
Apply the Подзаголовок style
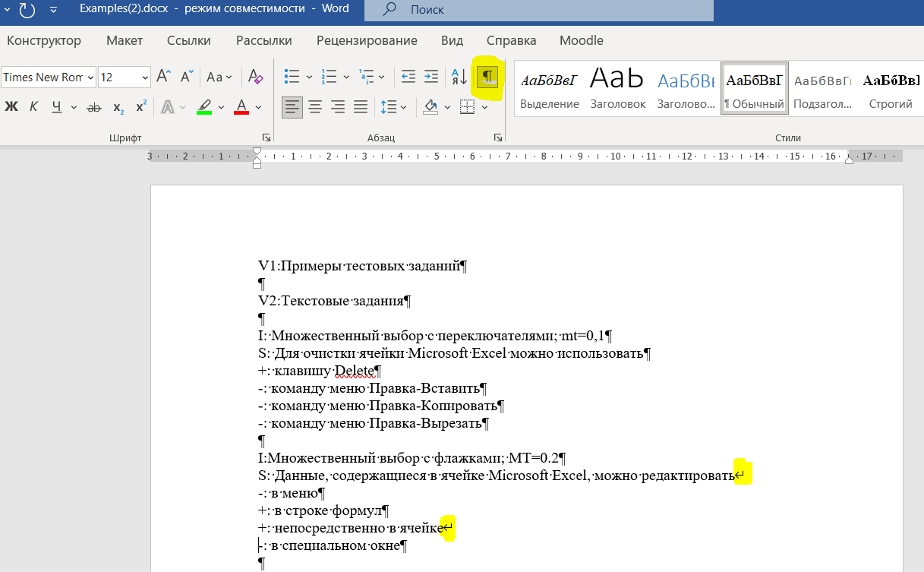coord(822,88)
